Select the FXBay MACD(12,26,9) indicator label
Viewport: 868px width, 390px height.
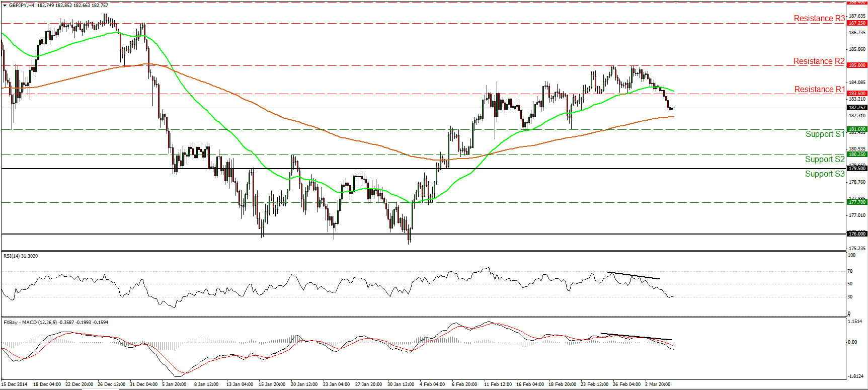click(56, 323)
